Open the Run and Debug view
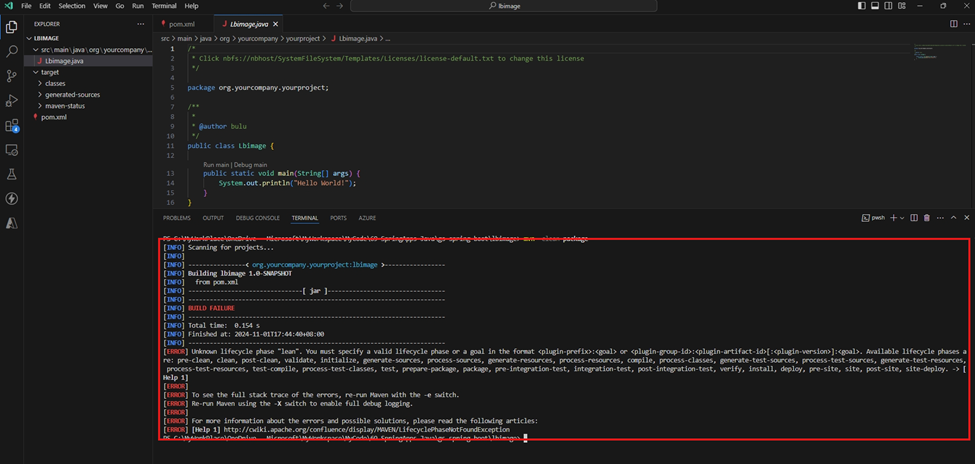 (x=12, y=101)
